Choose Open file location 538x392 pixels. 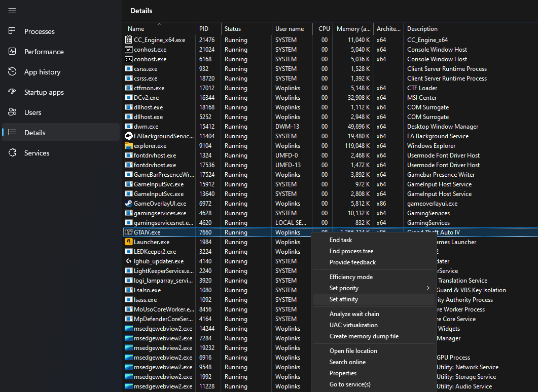click(x=374, y=351)
